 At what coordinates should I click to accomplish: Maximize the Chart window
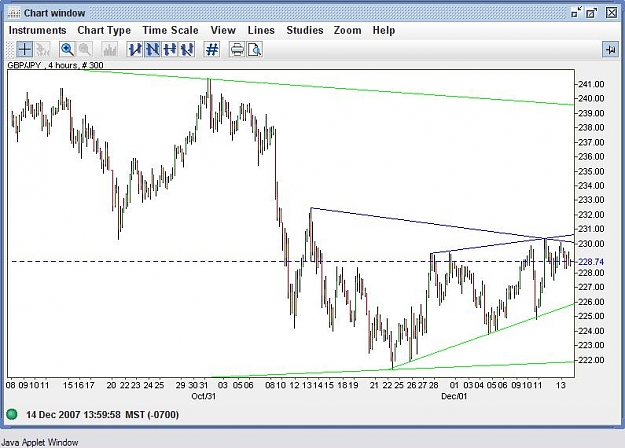click(592, 13)
